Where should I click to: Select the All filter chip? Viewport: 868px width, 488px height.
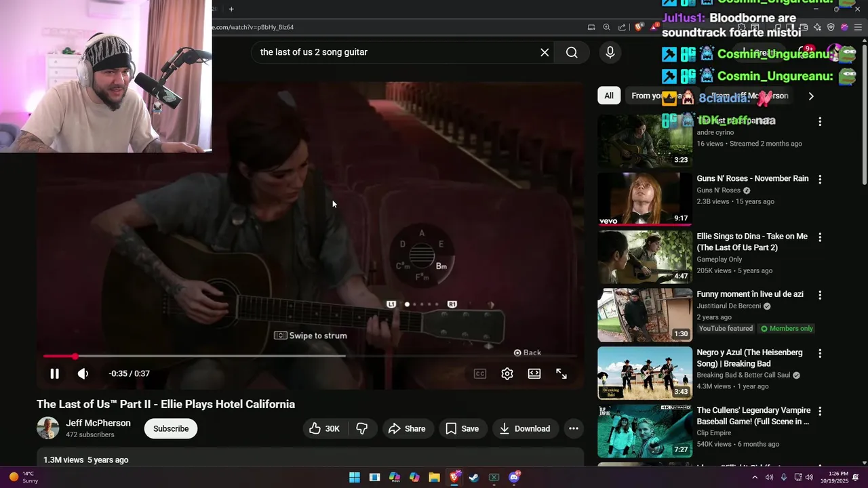(x=609, y=96)
